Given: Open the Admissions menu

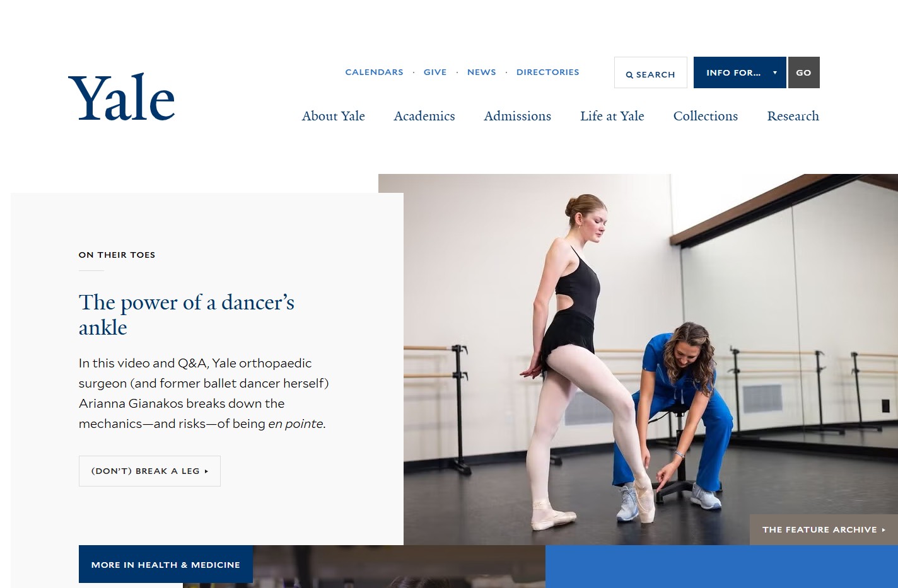Looking at the screenshot, I should [x=518, y=116].
